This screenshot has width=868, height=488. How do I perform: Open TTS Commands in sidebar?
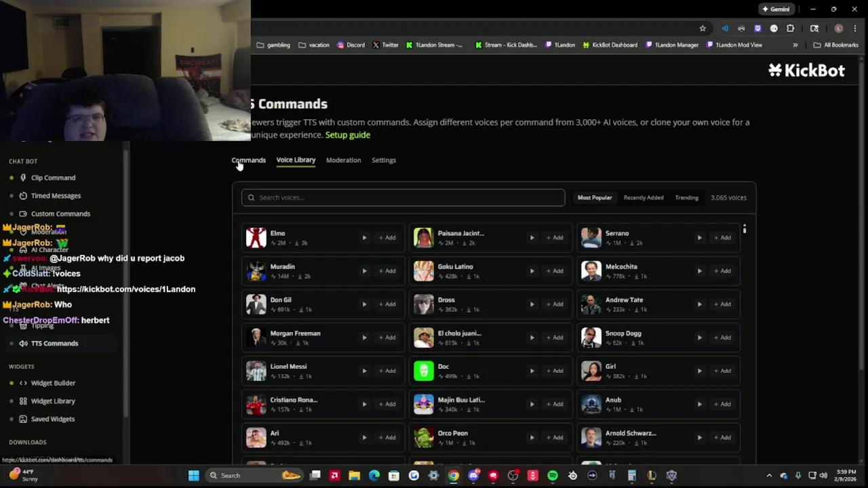click(x=54, y=343)
